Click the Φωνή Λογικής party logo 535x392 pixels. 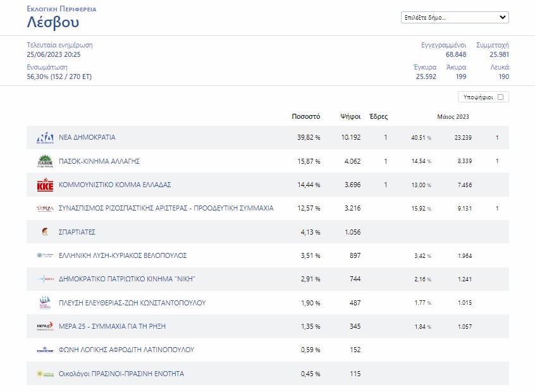(45, 350)
